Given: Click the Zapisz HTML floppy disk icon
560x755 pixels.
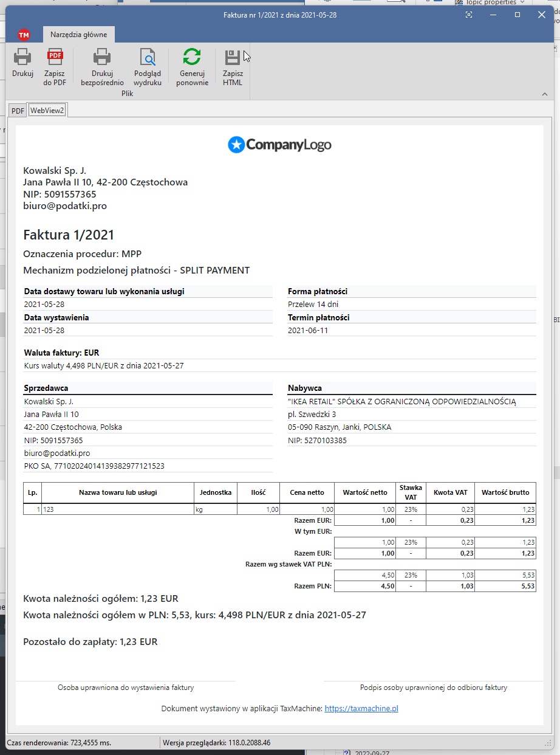Looking at the screenshot, I should (232, 58).
